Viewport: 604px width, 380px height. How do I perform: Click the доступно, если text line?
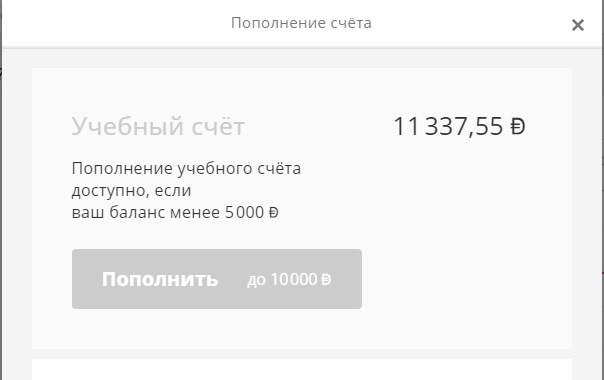click(131, 191)
